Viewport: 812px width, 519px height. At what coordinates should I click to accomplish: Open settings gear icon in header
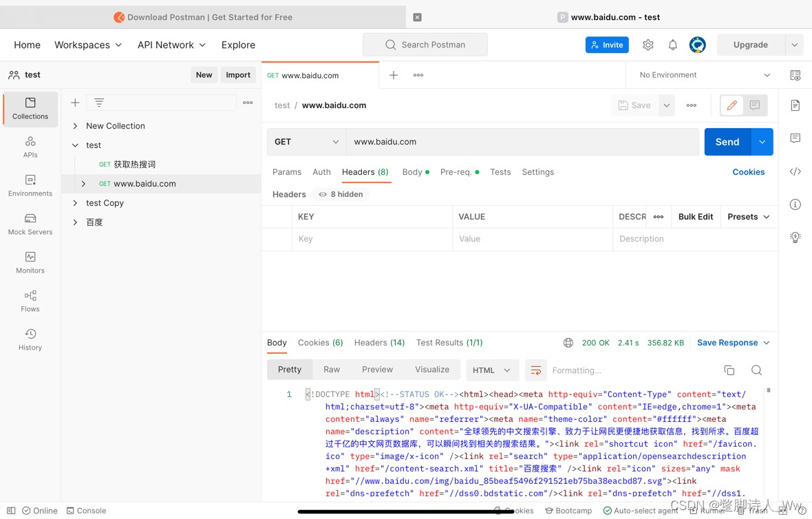(x=648, y=45)
